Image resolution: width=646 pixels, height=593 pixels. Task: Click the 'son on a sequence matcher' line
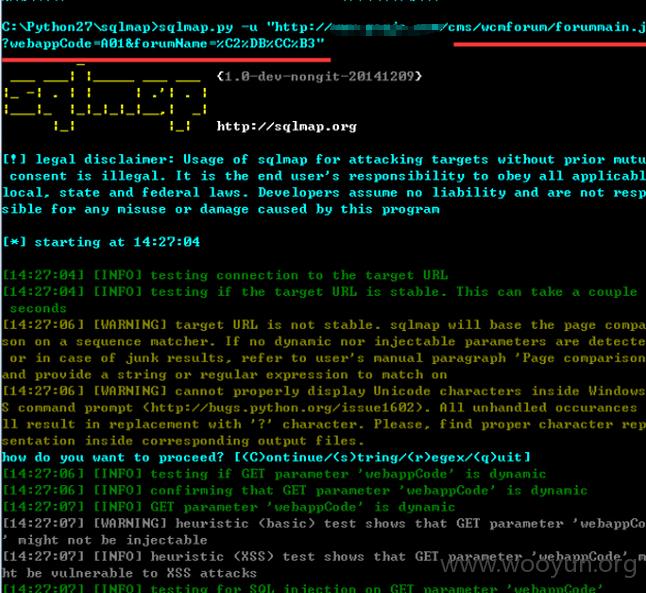323,341
